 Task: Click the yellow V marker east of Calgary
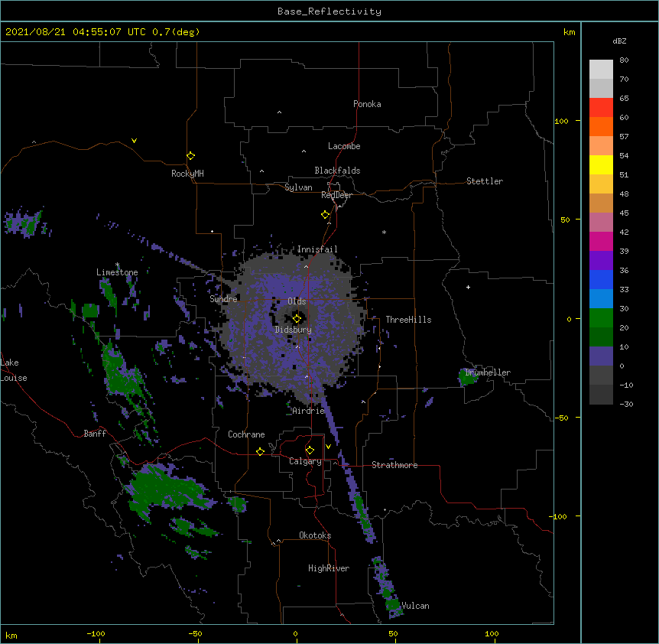coord(328,447)
